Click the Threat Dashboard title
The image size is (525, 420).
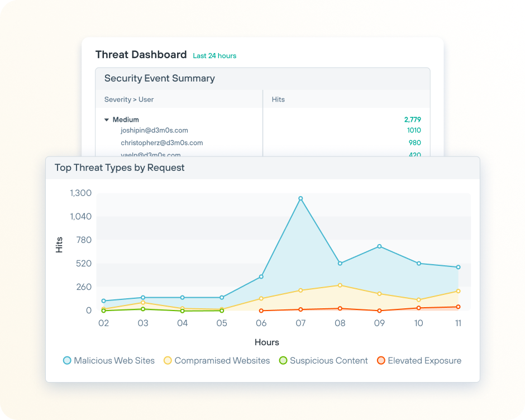coord(141,55)
